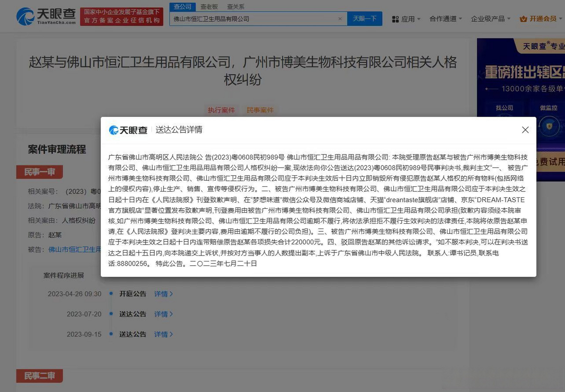The width and height of the screenshot is (565, 392).
Task: Click timeline dot for 2023-04-26 开庭公告
Action: (111, 293)
